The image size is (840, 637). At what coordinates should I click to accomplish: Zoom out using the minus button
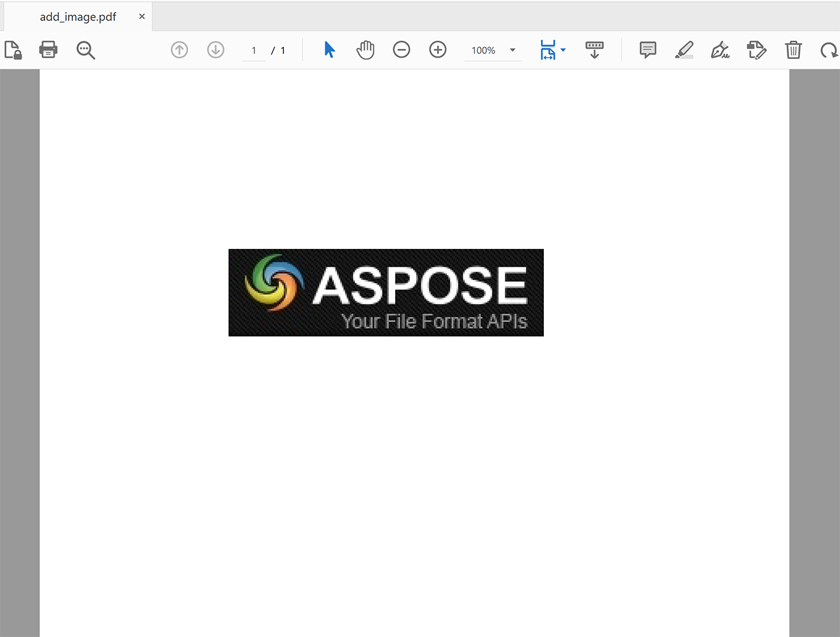(x=402, y=50)
